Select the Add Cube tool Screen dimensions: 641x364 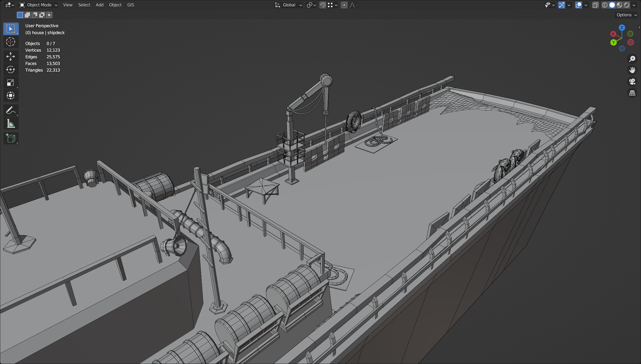(x=11, y=138)
